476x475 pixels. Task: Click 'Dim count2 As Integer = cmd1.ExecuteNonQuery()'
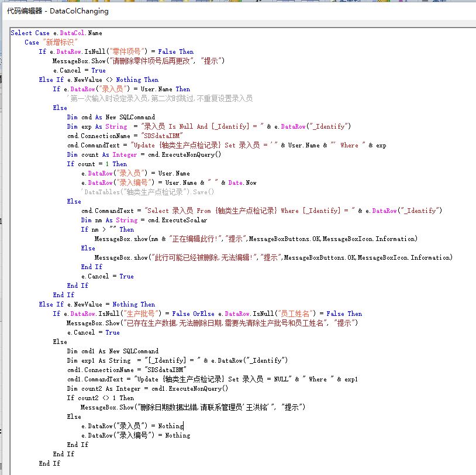point(147,389)
